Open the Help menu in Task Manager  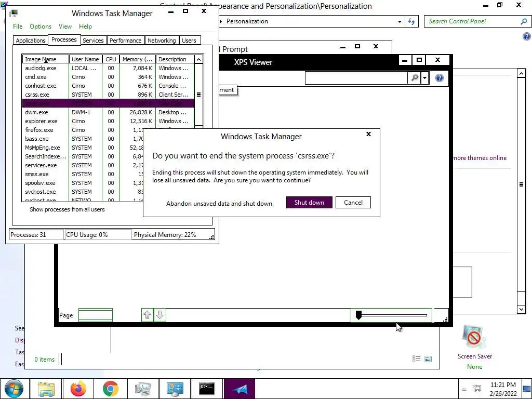point(85,26)
